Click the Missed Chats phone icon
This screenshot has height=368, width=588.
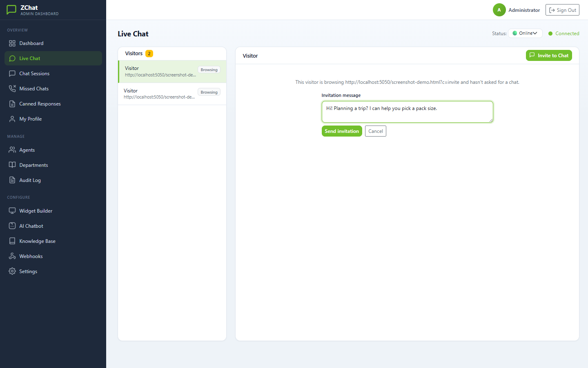point(12,89)
